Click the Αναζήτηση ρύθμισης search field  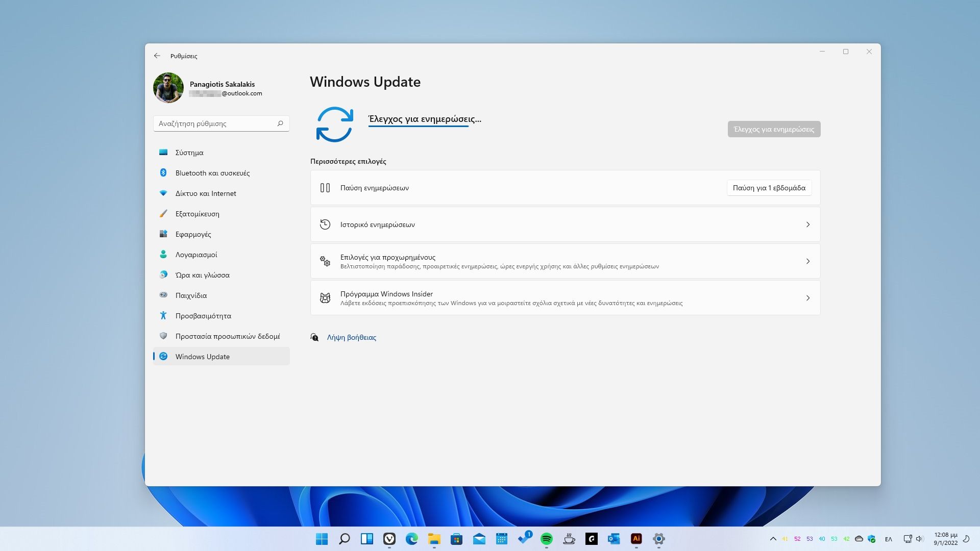point(214,123)
